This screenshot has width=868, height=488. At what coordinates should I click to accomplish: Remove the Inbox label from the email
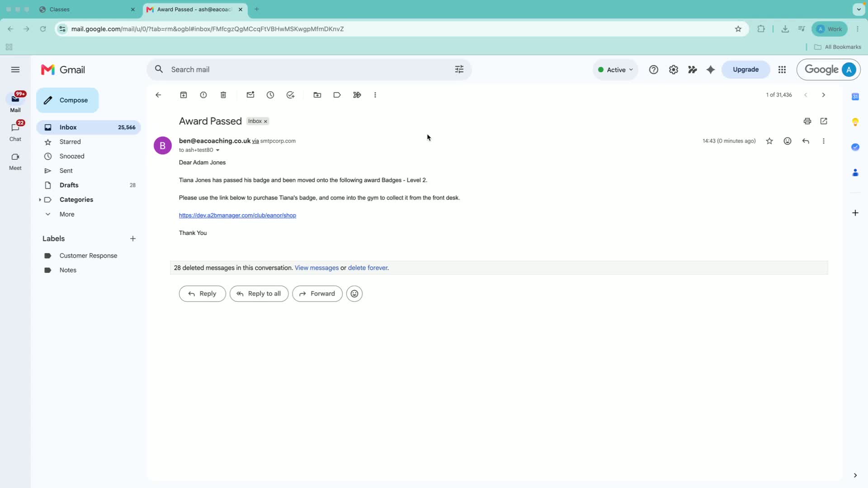pos(266,122)
